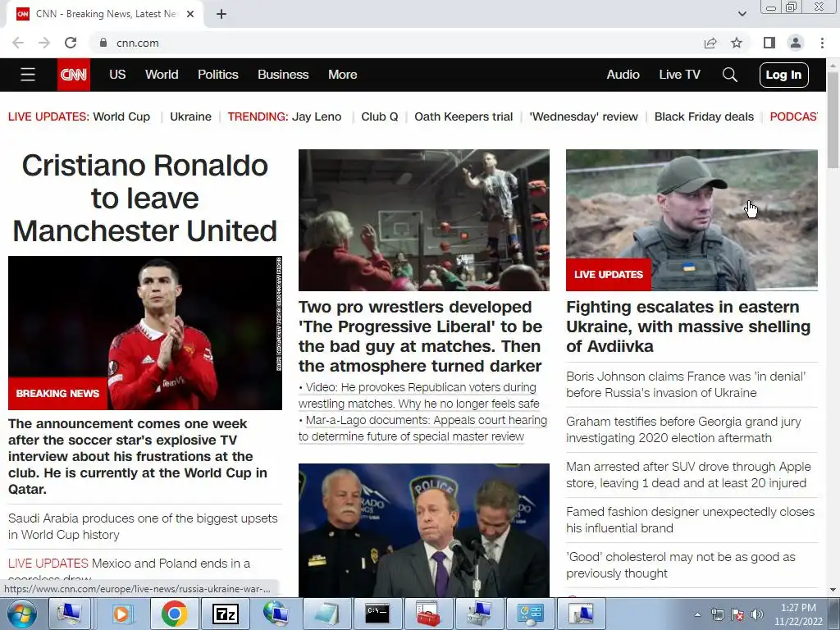Open the Boris Johnson France story
The height and width of the screenshot is (630, 840).
pyautogui.click(x=686, y=385)
